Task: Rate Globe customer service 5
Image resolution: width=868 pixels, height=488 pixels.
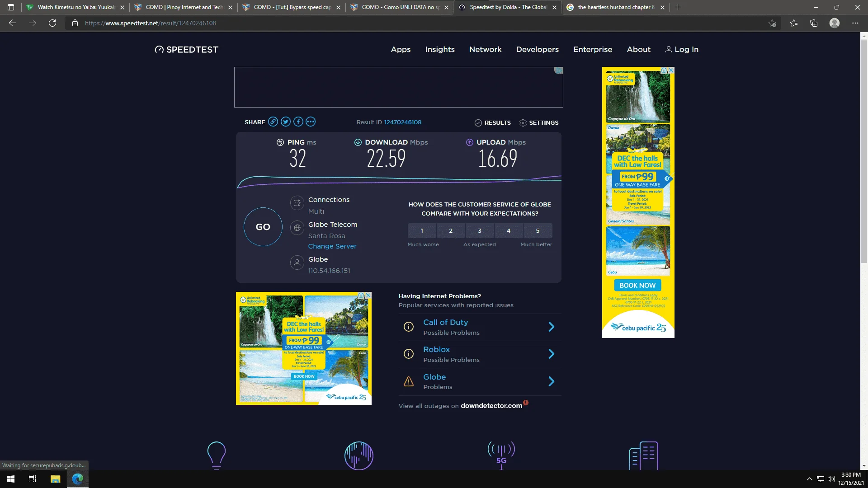Action: [x=538, y=230]
